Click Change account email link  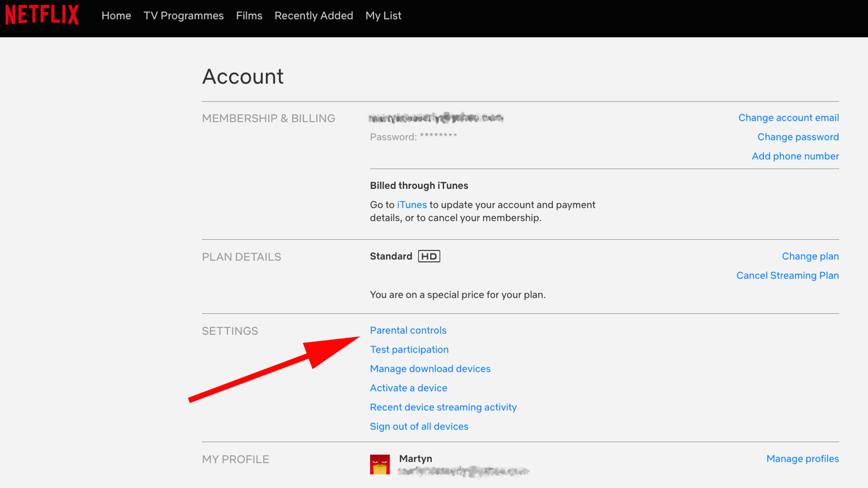(x=789, y=118)
